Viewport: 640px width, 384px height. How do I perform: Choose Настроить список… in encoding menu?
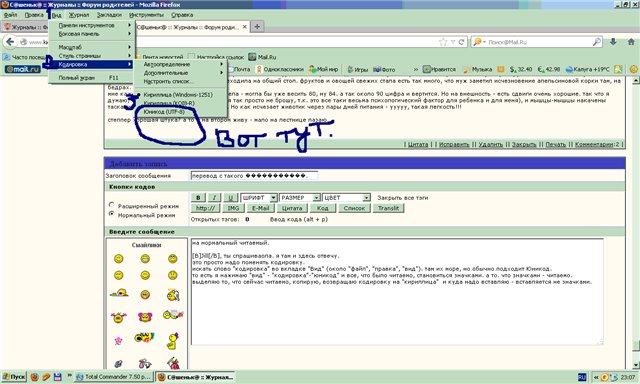(180, 82)
